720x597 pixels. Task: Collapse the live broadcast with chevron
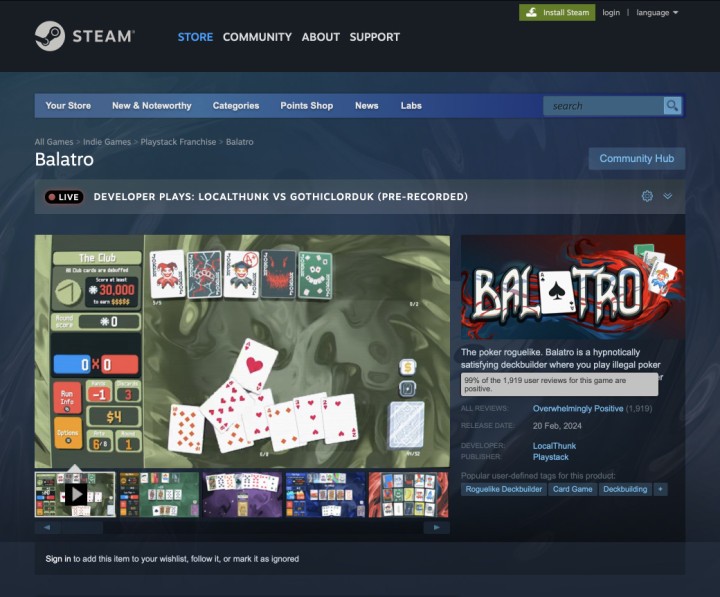(x=668, y=196)
